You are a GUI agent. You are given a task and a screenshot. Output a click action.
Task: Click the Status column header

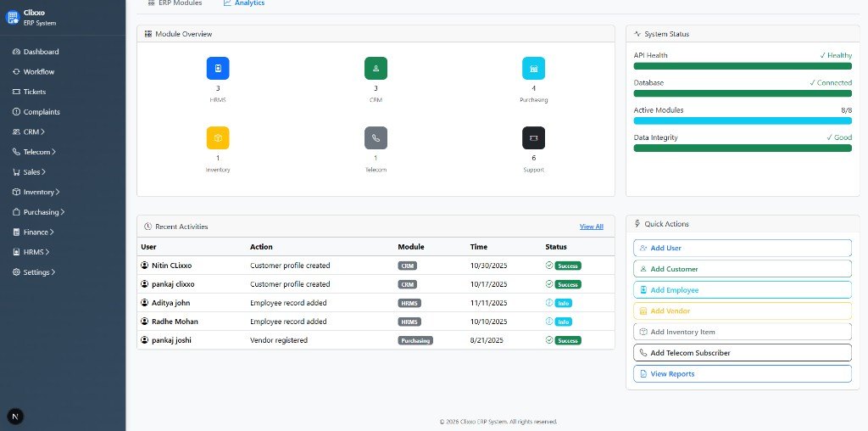(556, 247)
